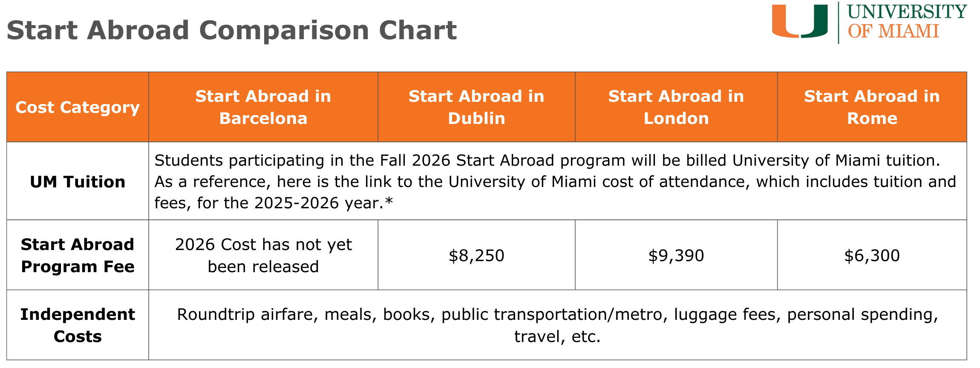Click the UM Tuition row label
Viewport: 980px width, 368px height.
tap(78, 182)
